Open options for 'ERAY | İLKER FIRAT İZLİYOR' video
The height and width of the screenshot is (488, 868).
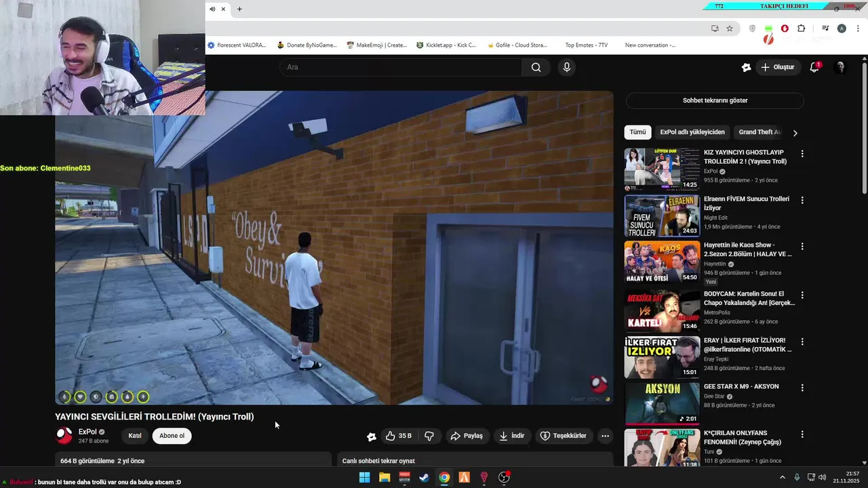click(802, 342)
